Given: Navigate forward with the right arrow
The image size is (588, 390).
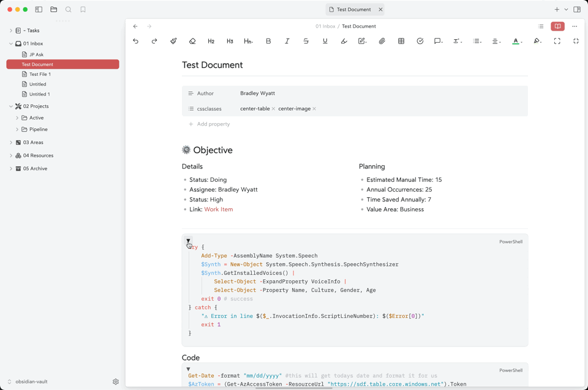Looking at the screenshot, I should pyautogui.click(x=149, y=26).
